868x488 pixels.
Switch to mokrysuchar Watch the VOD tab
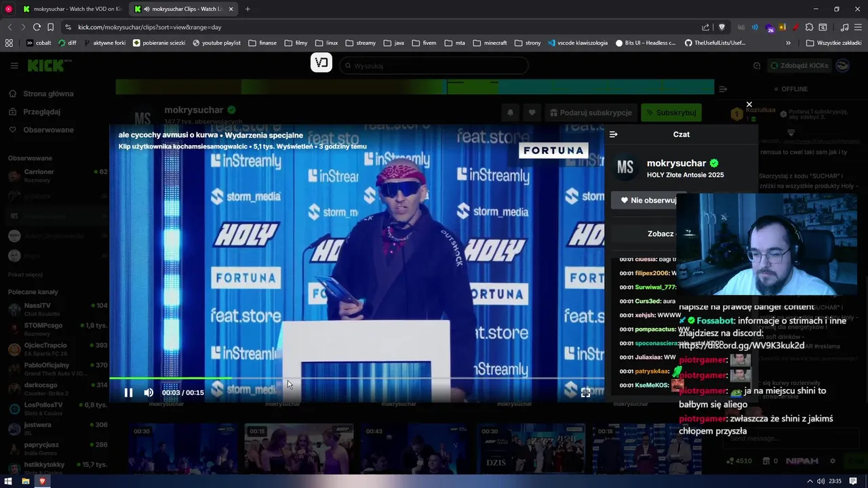[x=71, y=9]
